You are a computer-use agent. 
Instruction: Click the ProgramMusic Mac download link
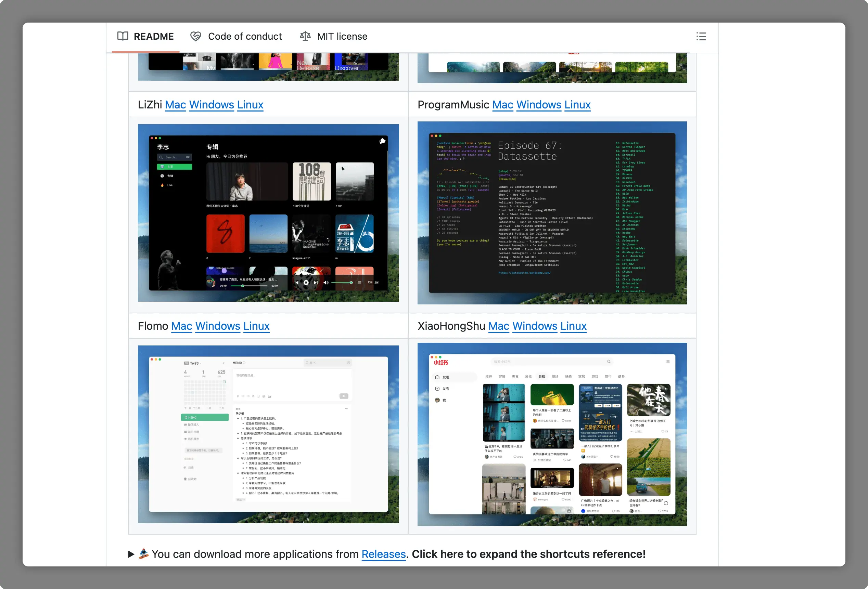503,105
